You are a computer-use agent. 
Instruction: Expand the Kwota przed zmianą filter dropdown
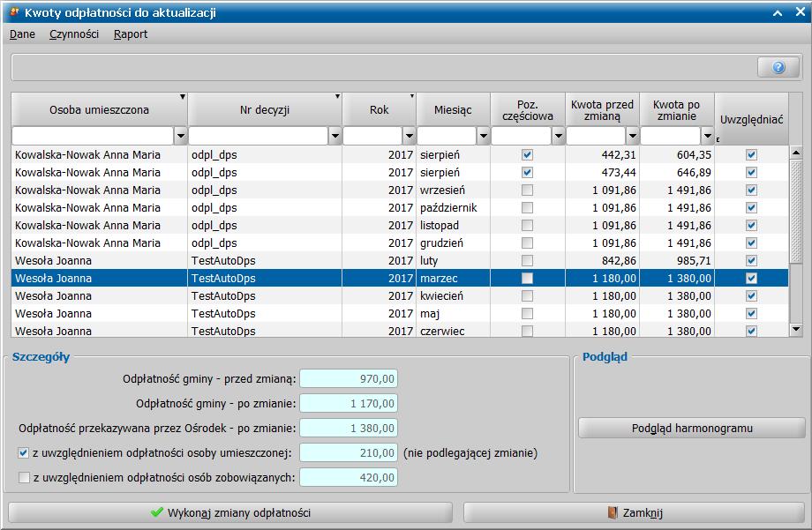click(632, 136)
